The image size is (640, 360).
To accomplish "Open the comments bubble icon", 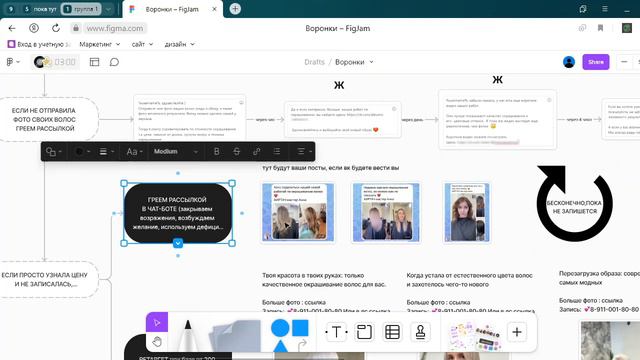I will pos(114,62).
